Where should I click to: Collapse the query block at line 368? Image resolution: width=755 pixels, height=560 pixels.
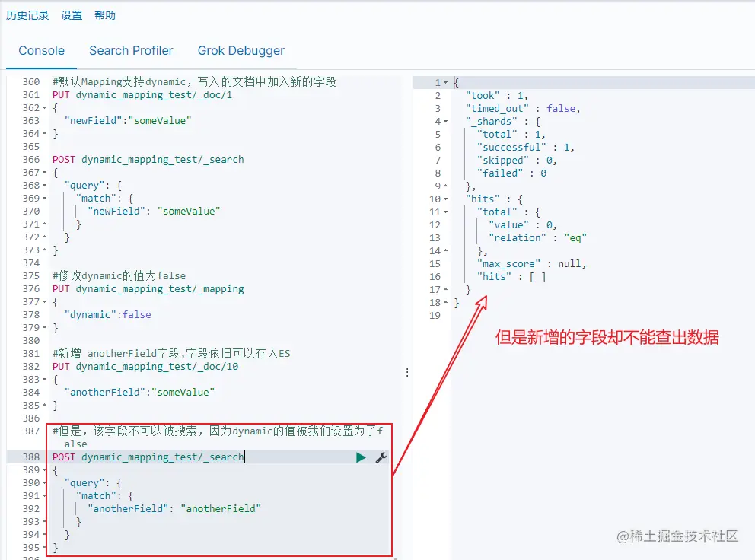[44, 186]
